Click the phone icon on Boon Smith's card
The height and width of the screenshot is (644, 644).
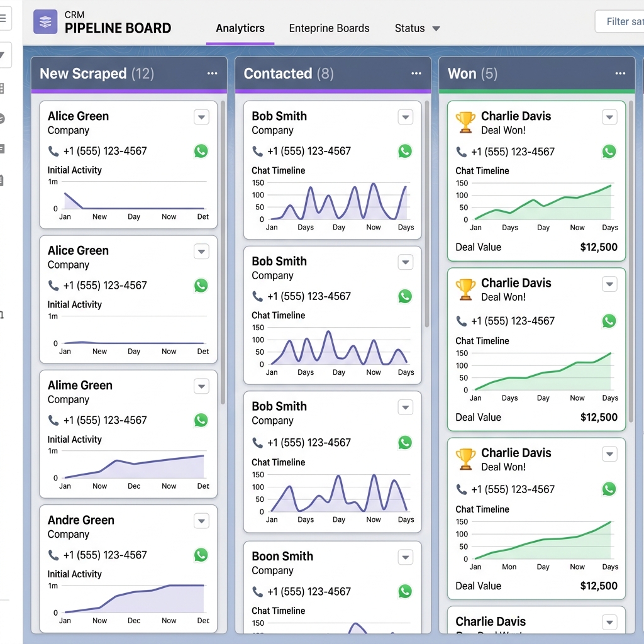(257, 591)
